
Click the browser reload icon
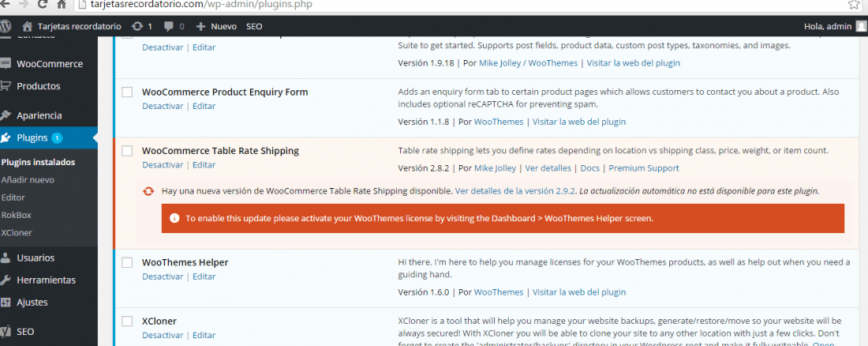(43, 5)
